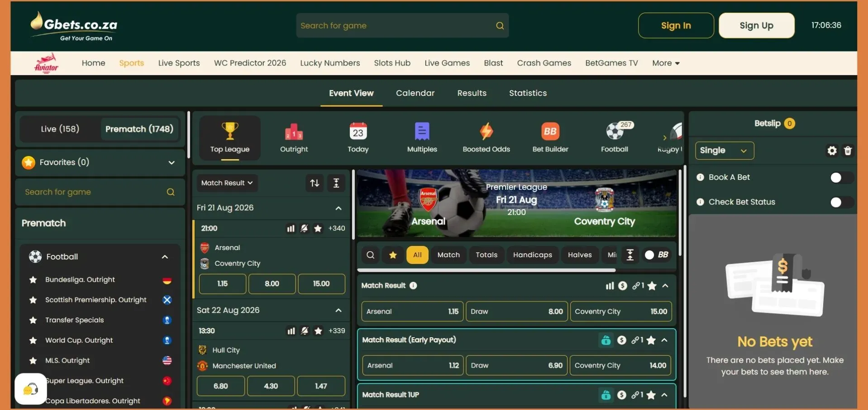
Task: Click the sidebar Search for game field
Action: pos(100,192)
